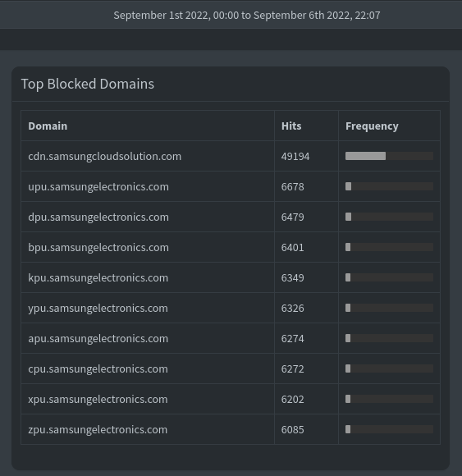Image resolution: width=462 pixels, height=476 pixels.
Task: Click zpu.samsungelectronics.com domain link
Action: coord(98,429)
